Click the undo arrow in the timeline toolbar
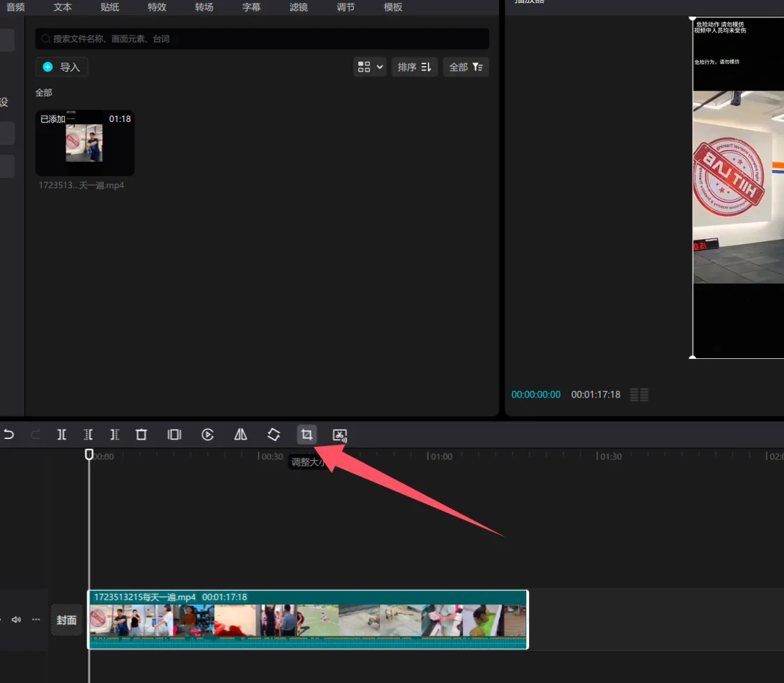 9,435
